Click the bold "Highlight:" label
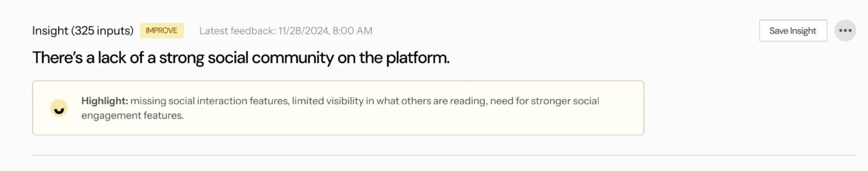The image size is (868, 171). (104, 101)
